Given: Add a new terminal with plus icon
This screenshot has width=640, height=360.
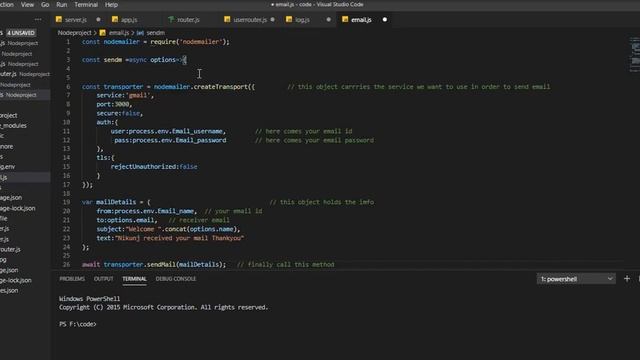Looking at the screenshot, I should [x=627, y=279].
